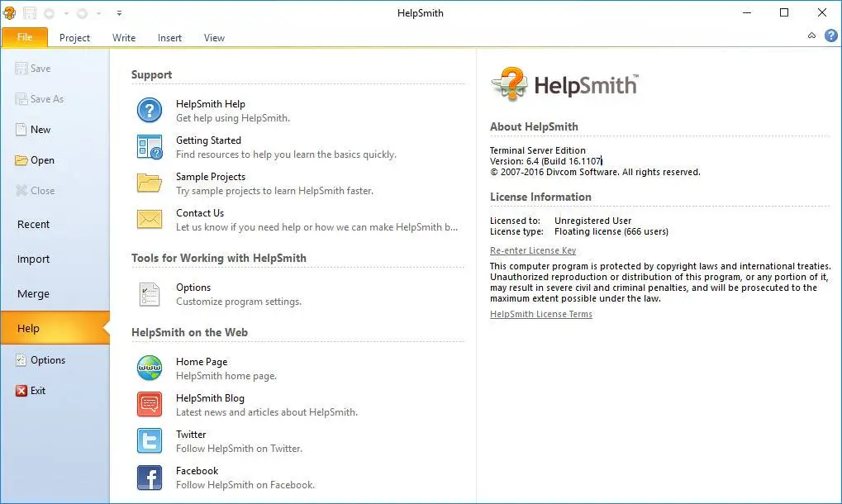This screenshot has width=842, height=504.
Task: Select Merge in the File menu
Action: click(55, 293)
